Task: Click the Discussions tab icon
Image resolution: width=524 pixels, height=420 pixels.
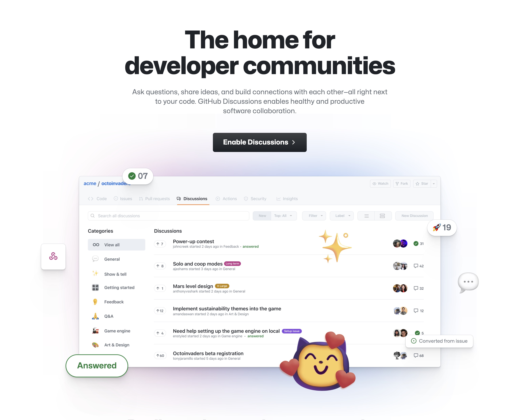Action: [178, 198]
